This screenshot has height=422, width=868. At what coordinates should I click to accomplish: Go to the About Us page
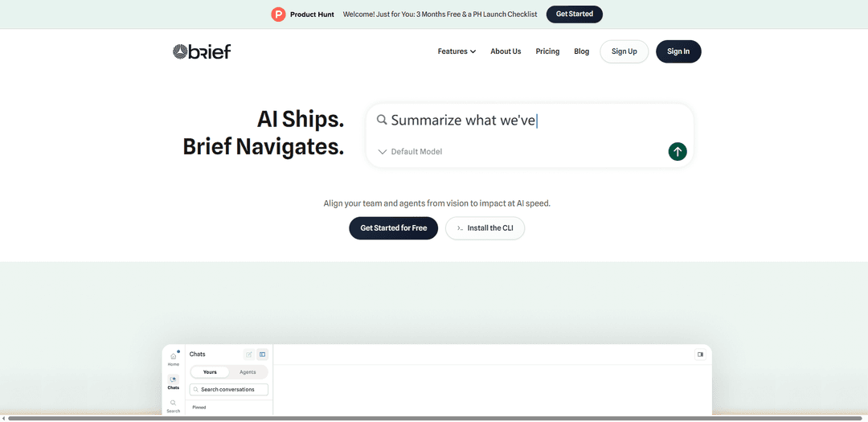click(506, 51)
